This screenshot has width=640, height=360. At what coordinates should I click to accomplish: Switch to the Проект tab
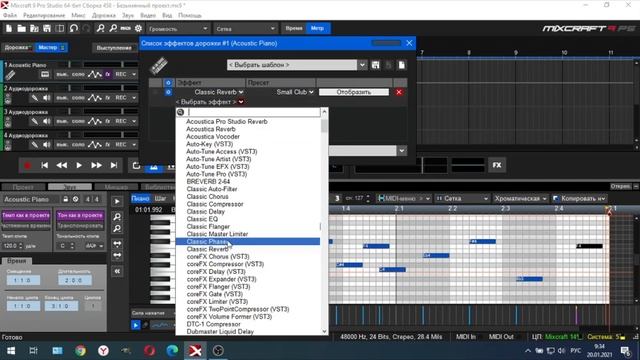(x=23, y=187)
